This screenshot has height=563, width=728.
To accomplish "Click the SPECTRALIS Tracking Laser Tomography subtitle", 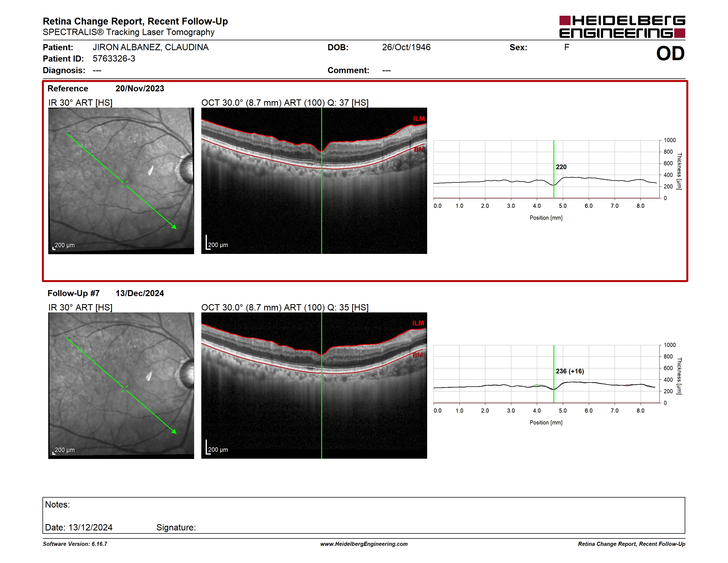I will pos(129,32).
